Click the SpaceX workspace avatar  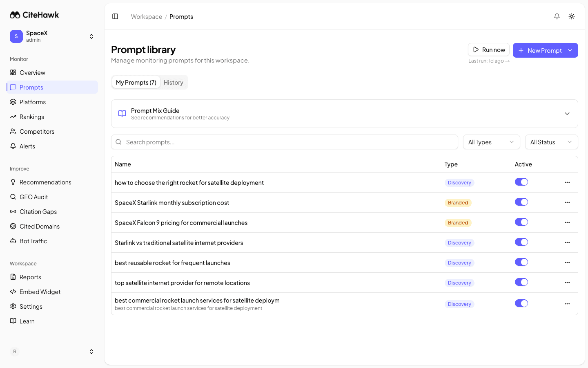point(16,36)
